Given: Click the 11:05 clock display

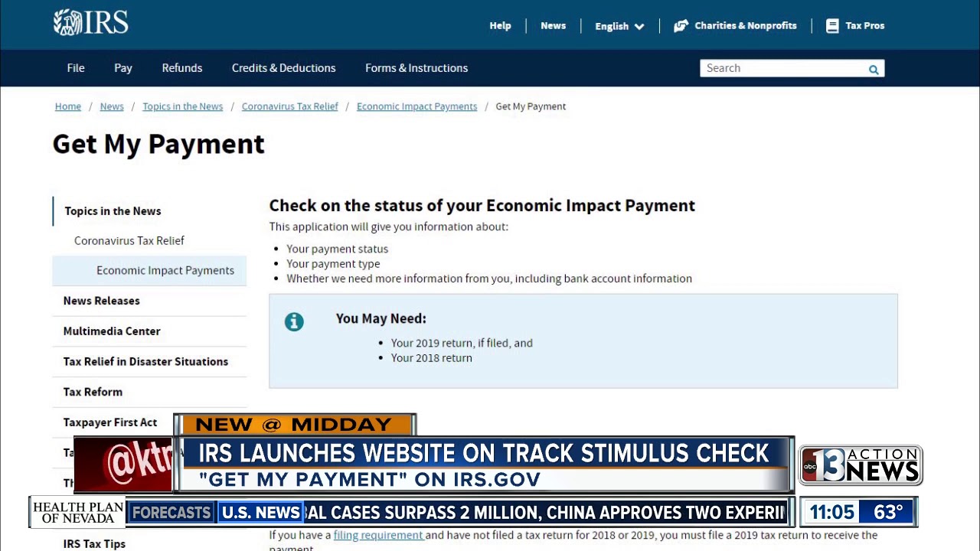Looking at the screenshot, I should point(831,512).
